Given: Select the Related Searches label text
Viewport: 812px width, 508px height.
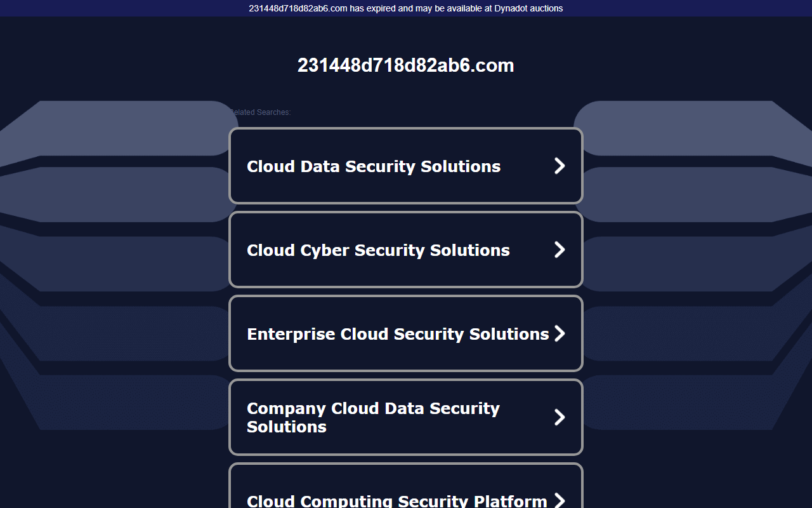Looking at the screenshot, I should pos(260,112).
